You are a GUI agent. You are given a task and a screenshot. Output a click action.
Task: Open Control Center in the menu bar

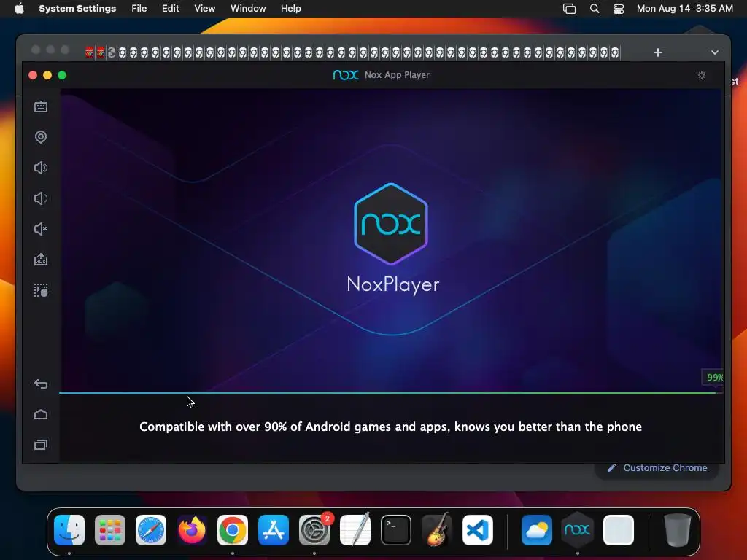pos(619,9)
